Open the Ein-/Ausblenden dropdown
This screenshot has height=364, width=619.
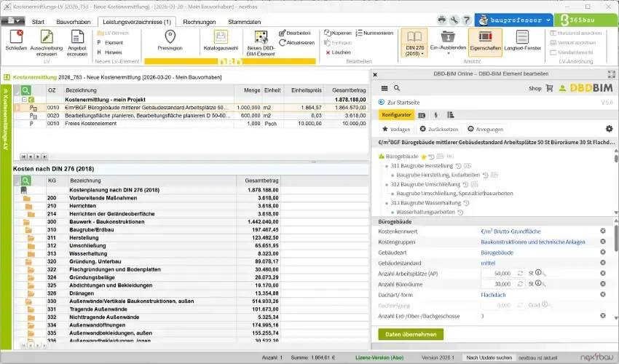[448, 42]
